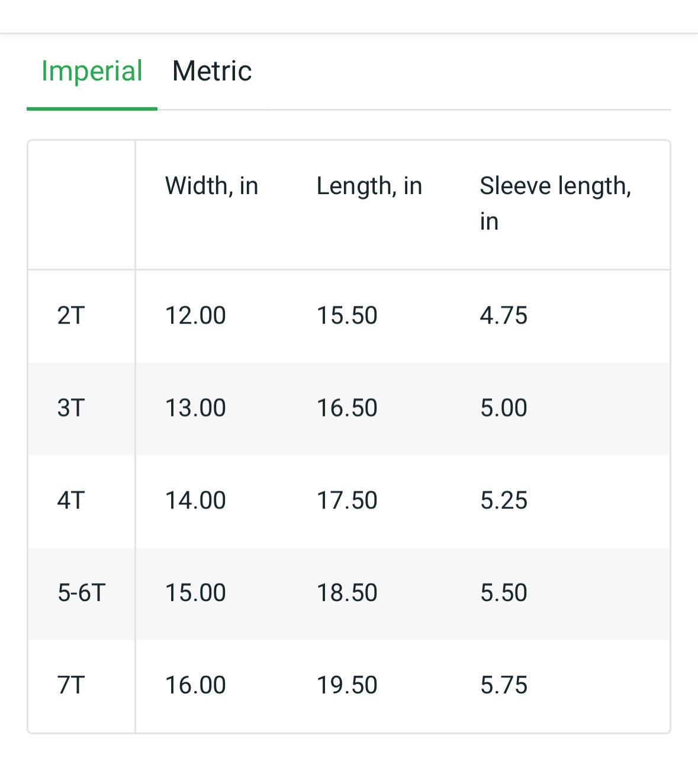The height and width of the screenshot is (784, 698).
Task: Select the 4T size row label
Action: (71, 500)
